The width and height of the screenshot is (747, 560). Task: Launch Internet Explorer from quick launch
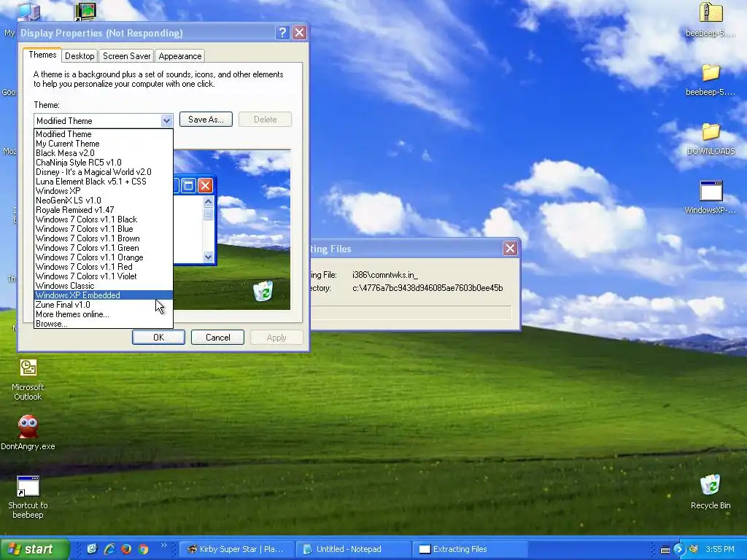click(x=109, y=549)
